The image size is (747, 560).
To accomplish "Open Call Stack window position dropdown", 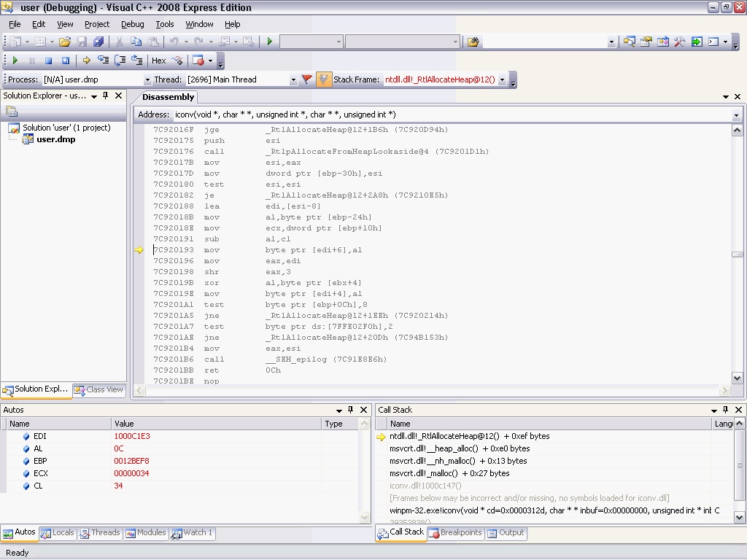I will tap(714, 410).
